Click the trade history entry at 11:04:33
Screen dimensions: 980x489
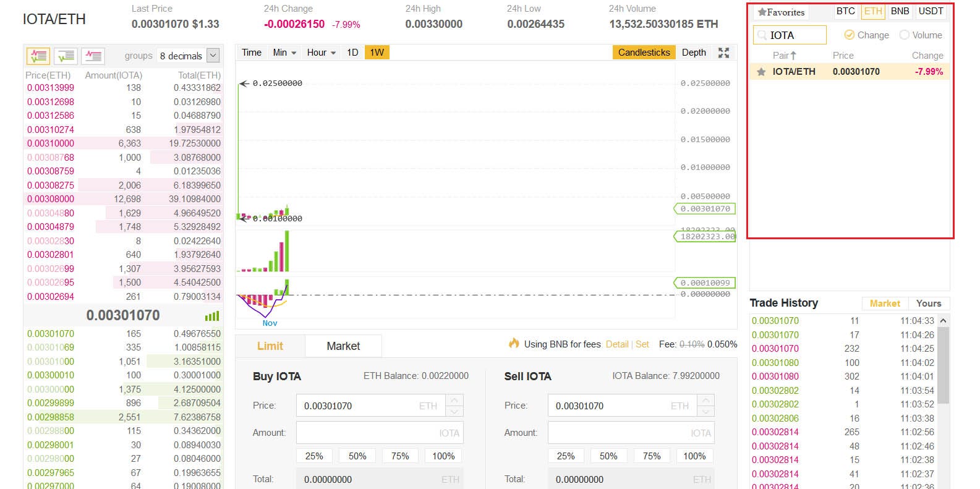click(843, 321)
